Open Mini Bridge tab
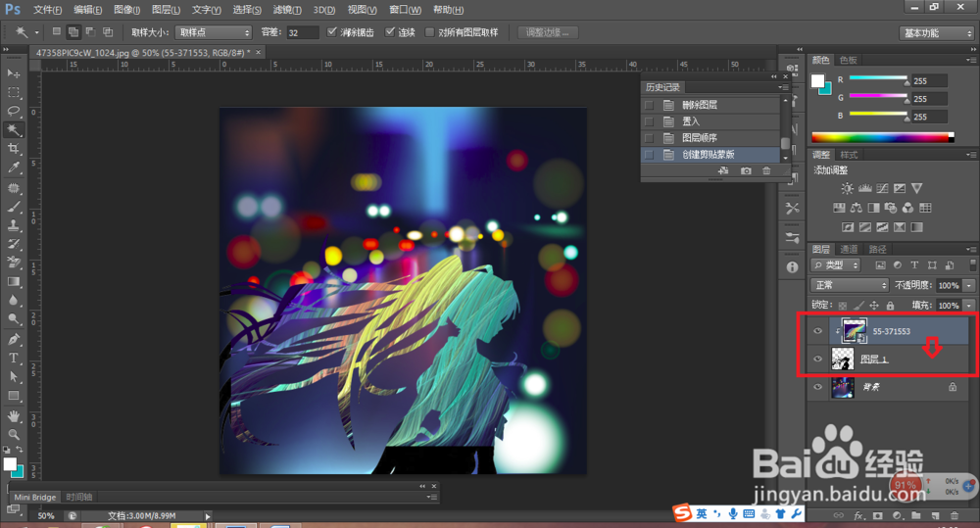Viewport: 980px width, 528px height. coord(35,498)
